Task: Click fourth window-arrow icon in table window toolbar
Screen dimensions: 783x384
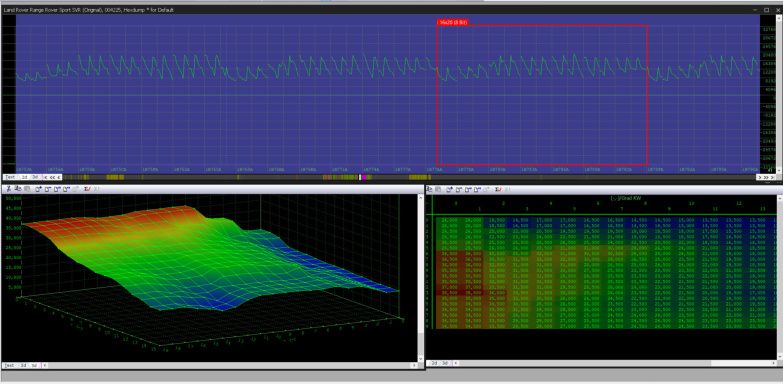Action: 477,189
